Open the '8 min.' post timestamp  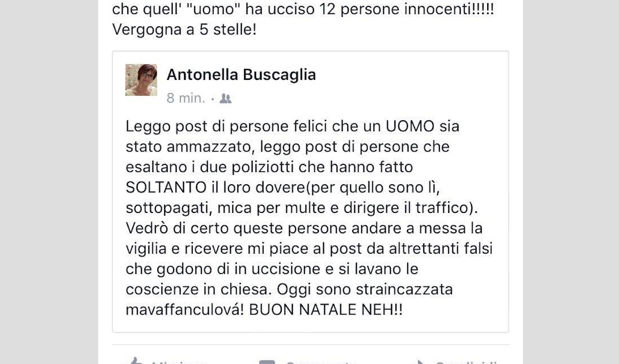point(186,98)
